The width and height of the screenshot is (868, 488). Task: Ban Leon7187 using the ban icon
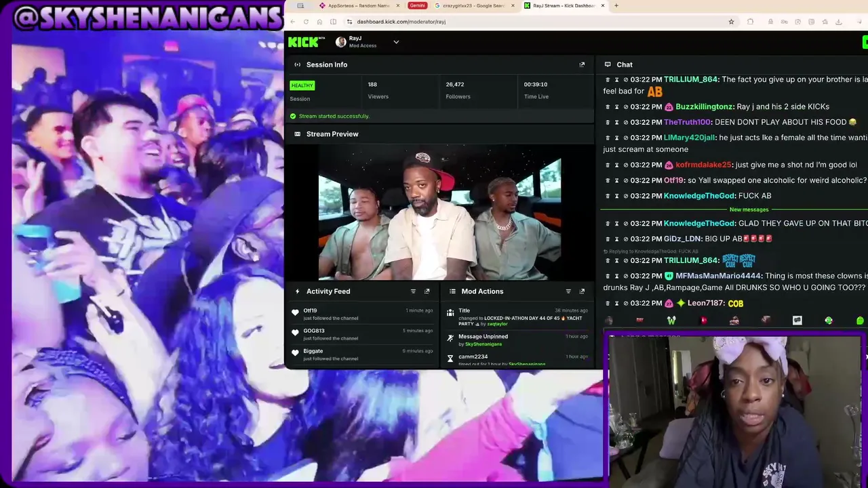coord(625,304)
